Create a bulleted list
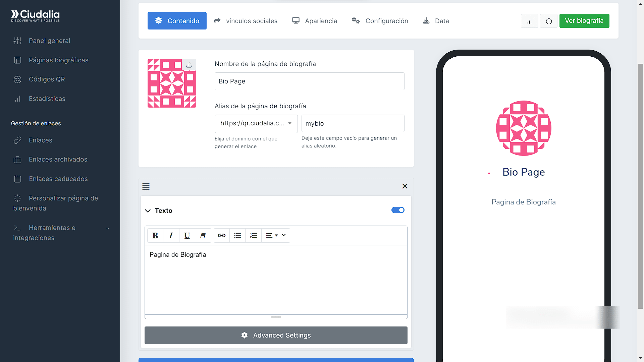This screenshot has height=362, width=644. [x=237, y=235]
